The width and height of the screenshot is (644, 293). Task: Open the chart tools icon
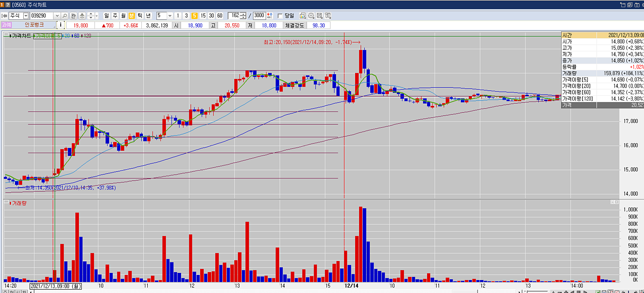click(x=328, y=16)
